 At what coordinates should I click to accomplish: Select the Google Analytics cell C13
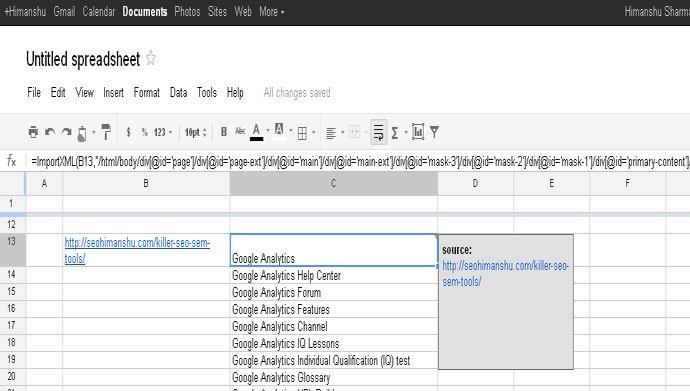tap(334, 250)
